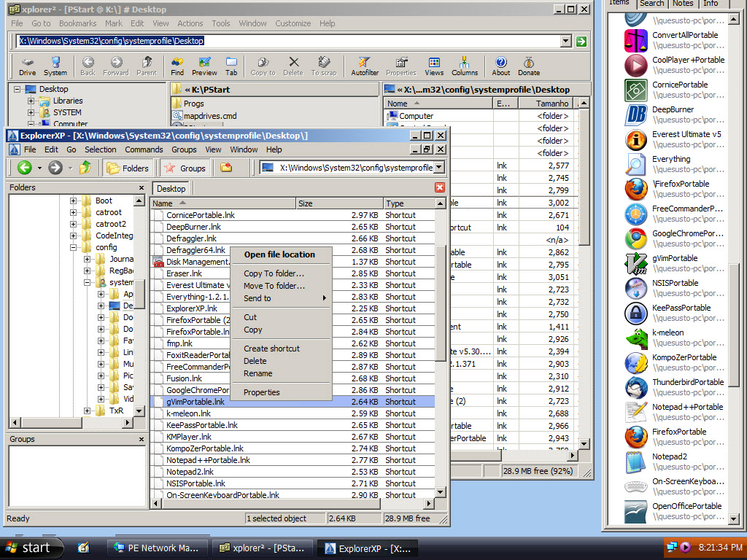Click the Everest Ultimate v5 launcher icon
The width and height of the screenshot is (747, 560).
tap(636, 139)
